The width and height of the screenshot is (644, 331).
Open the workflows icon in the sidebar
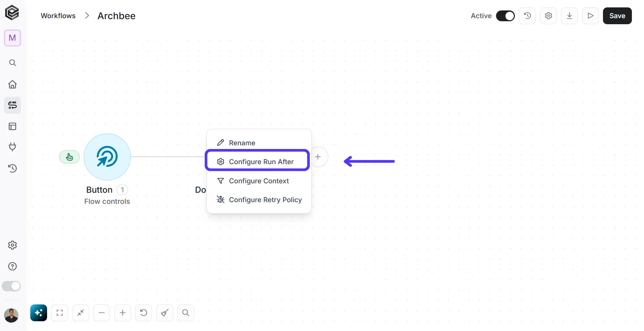pos(12,105)
